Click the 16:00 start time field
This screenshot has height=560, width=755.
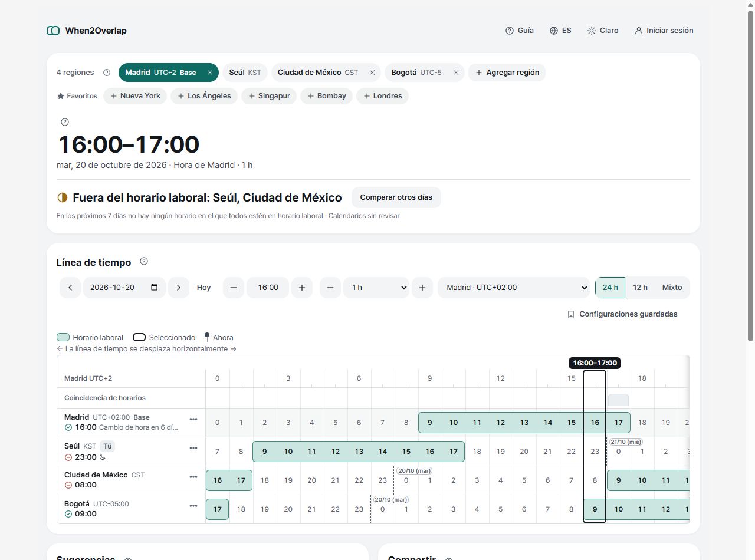[268, 288]
